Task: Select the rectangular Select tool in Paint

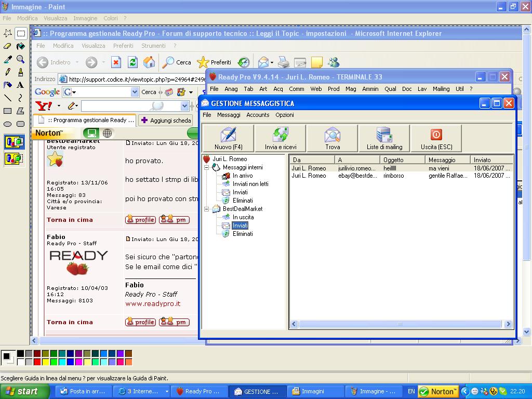Action: (21, 33)
